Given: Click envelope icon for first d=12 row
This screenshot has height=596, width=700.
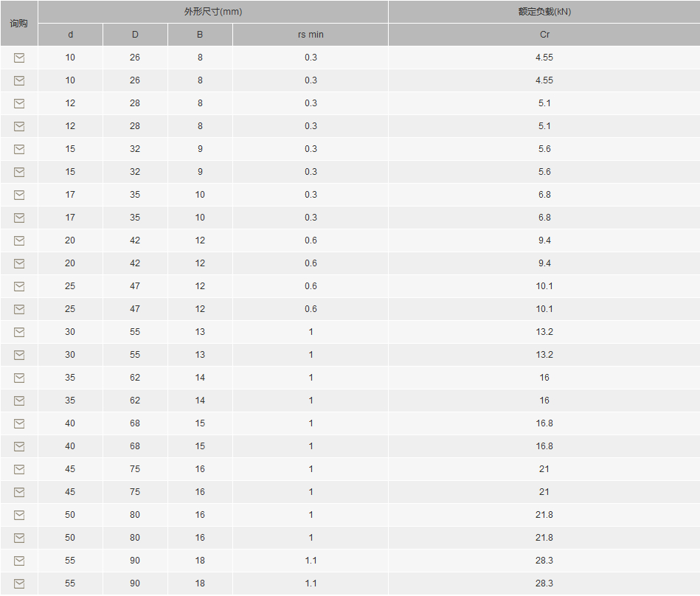Looking at the screenshot, I should coord(19,103).
